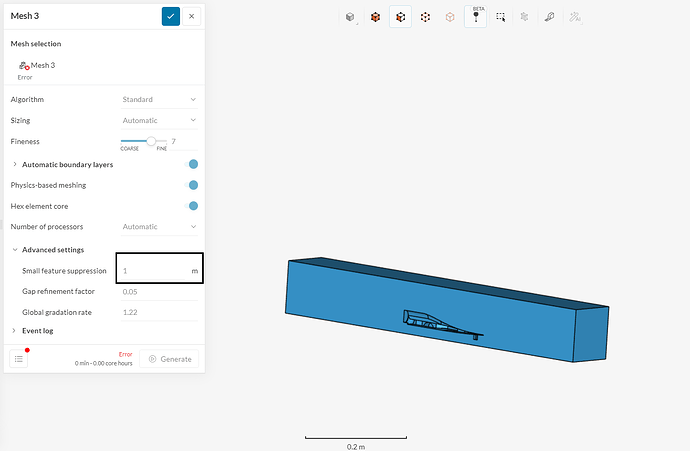This screenshot has width=690, height=451.
Task: Toggle the BETA pin tool
Action: click(475, 17)
